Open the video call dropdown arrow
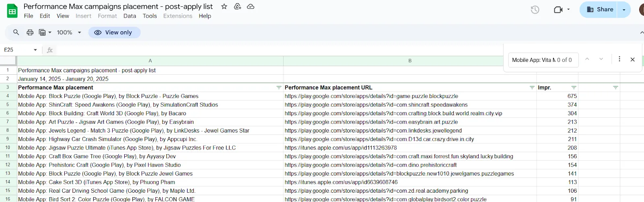644x202 pixels. (568, 9)
